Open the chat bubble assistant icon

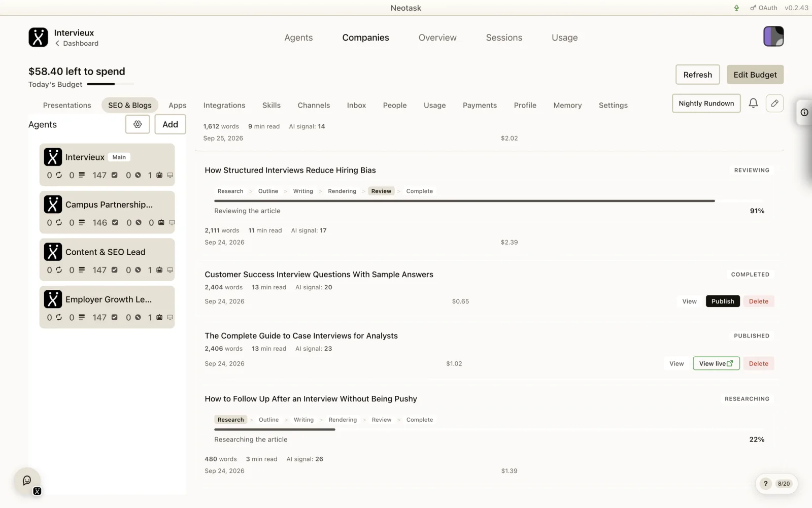(x=27, y=480)
